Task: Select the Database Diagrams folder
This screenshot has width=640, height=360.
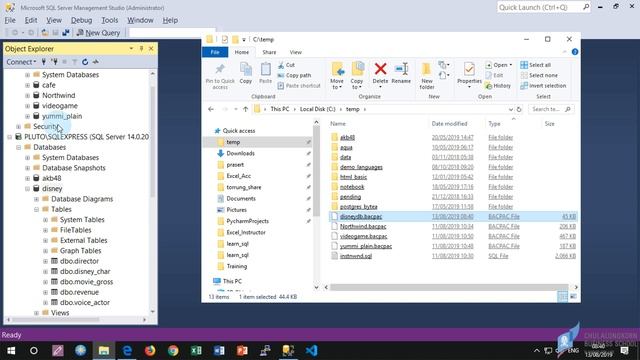Action: point(82,199)
